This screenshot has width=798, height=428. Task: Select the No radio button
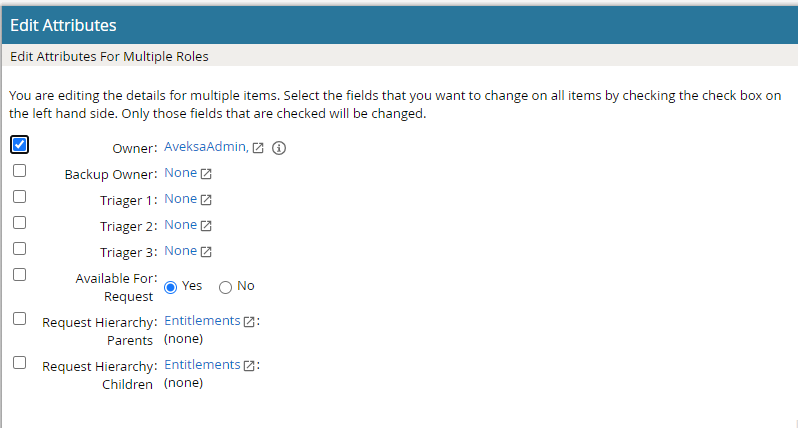tap(225, 287)
